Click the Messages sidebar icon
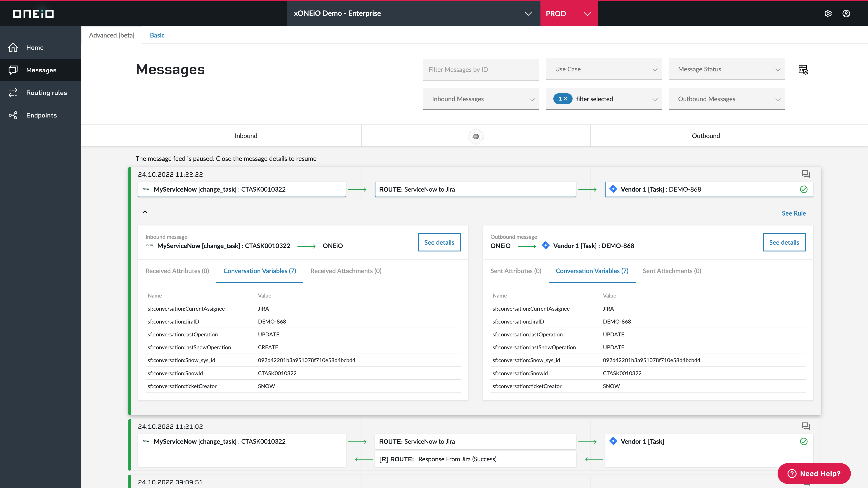Image resolution: width=868 pixels, height=488 pixels. 13,70
